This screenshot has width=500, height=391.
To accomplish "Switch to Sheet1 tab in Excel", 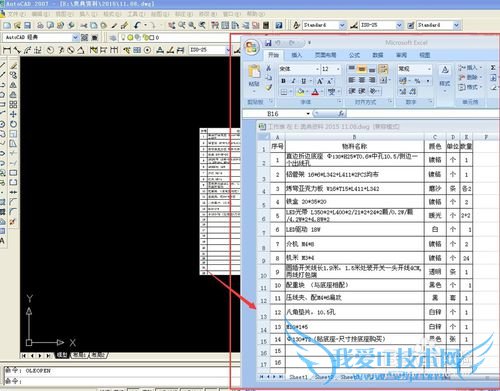I will [299, 377].
